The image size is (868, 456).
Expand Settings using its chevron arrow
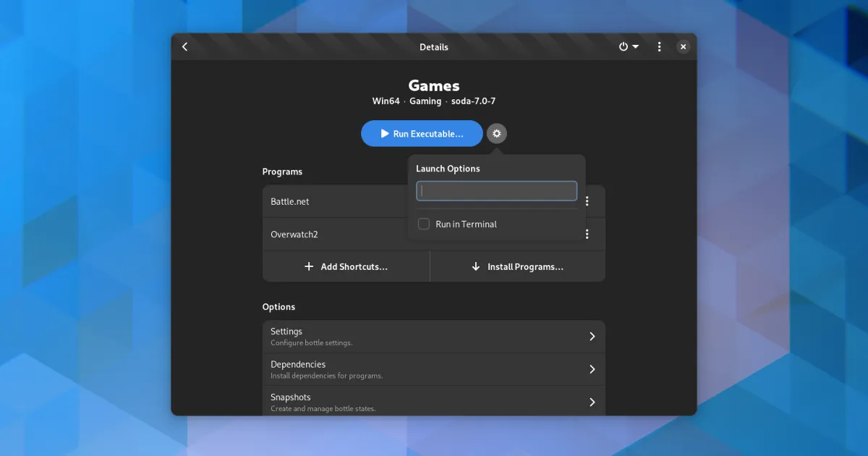pos(592,337)
